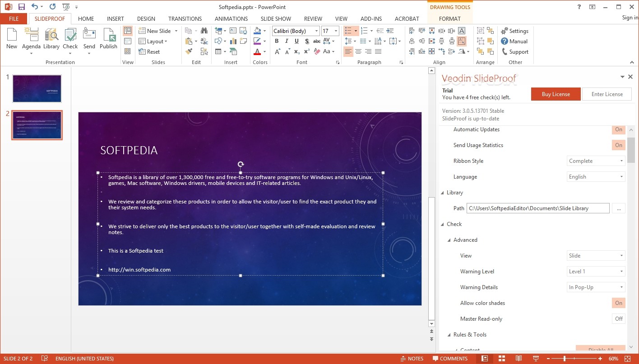Turn off Automatic Updates
The width and height of the screenshot is (639, 364).
click(x=619, y=129)
